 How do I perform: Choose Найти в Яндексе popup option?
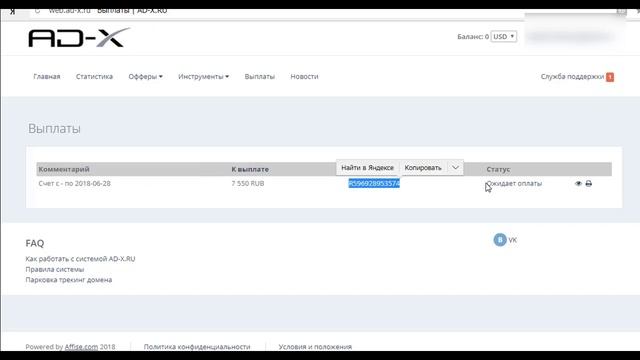367,168
